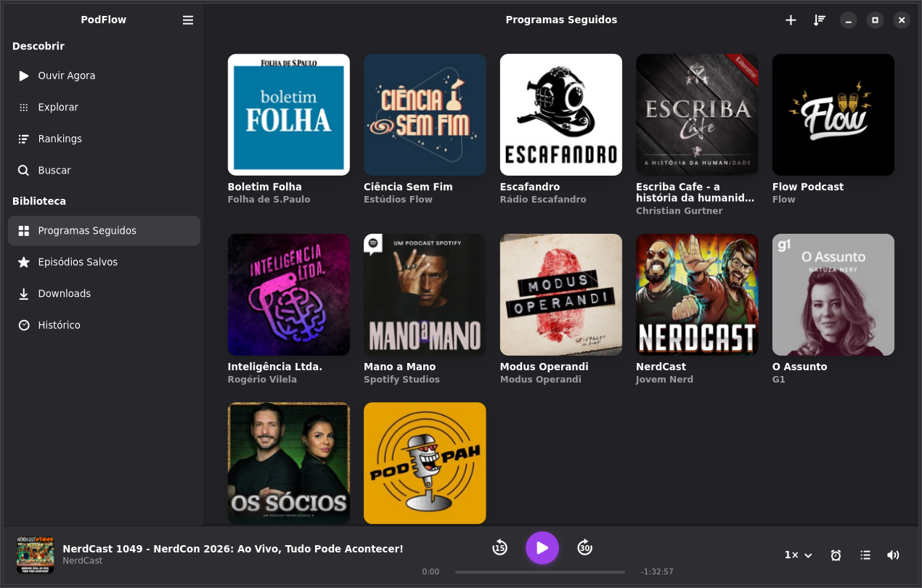Click the now-playing episode title
922x588 pixels.
click(x=233, y=549)
